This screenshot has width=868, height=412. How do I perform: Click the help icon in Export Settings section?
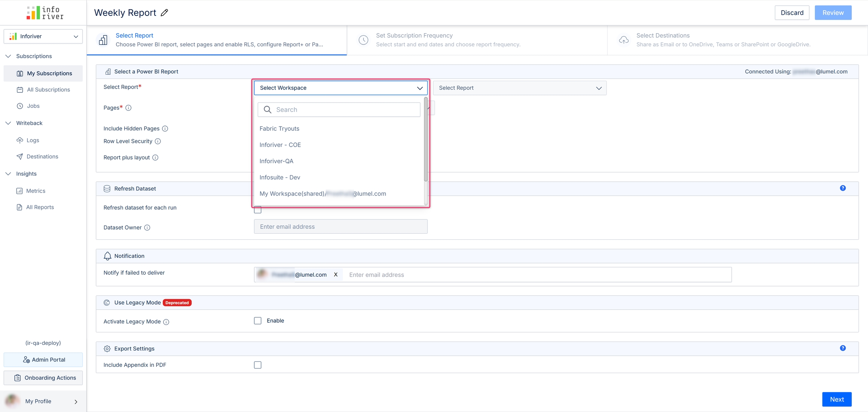(x=843, y=348)
